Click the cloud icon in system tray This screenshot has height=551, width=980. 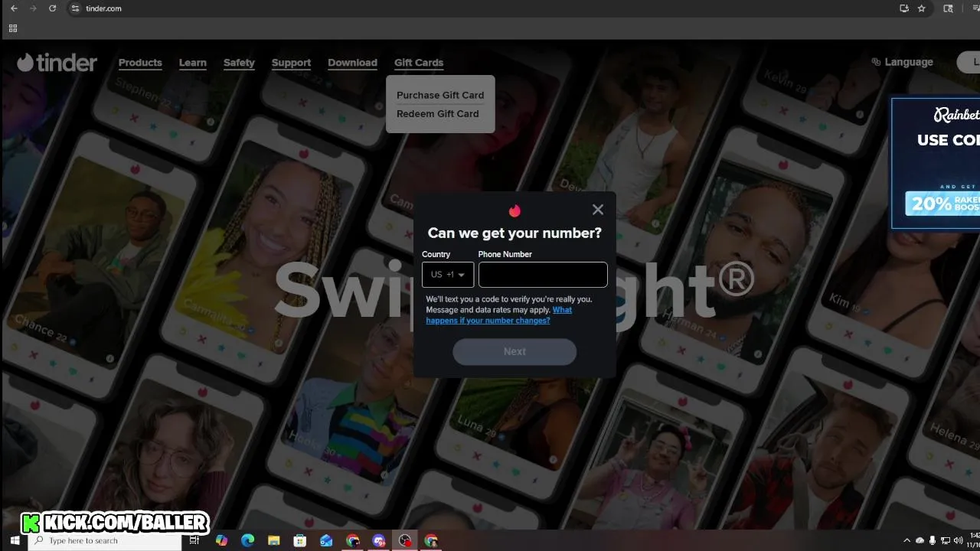[920, 540]
